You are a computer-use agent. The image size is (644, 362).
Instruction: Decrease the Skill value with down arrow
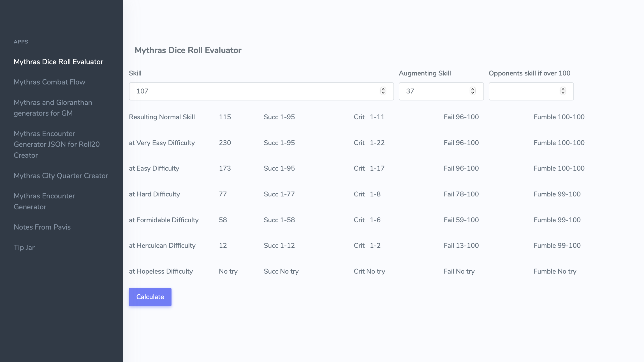click(383, 93)
